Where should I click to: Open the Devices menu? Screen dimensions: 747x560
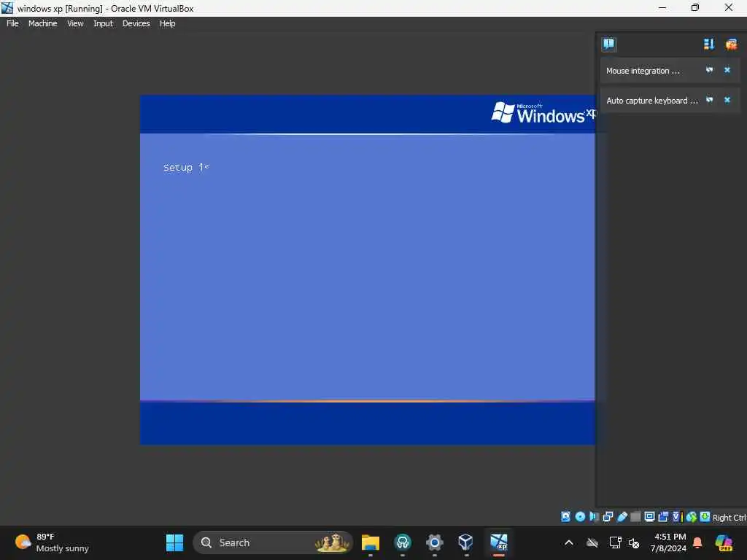click(136, 23)
